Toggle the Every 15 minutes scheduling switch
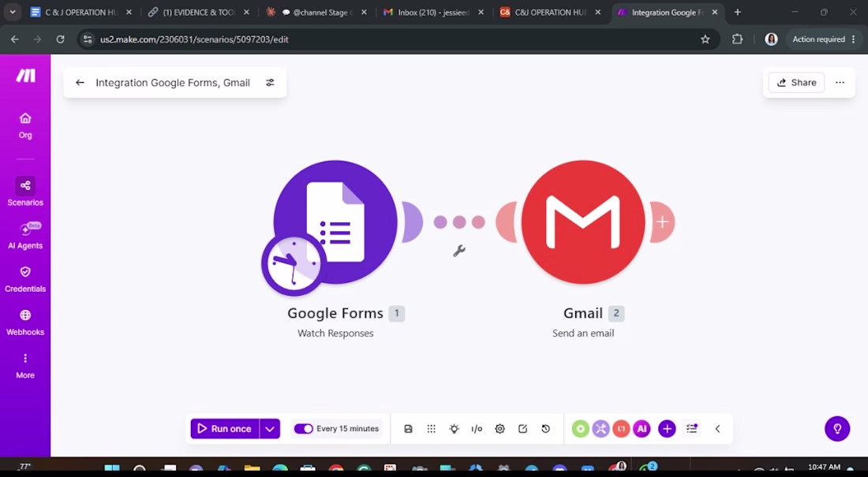Image resolution: width=868 pixels, height=477 pixels. tap(303, 429)
